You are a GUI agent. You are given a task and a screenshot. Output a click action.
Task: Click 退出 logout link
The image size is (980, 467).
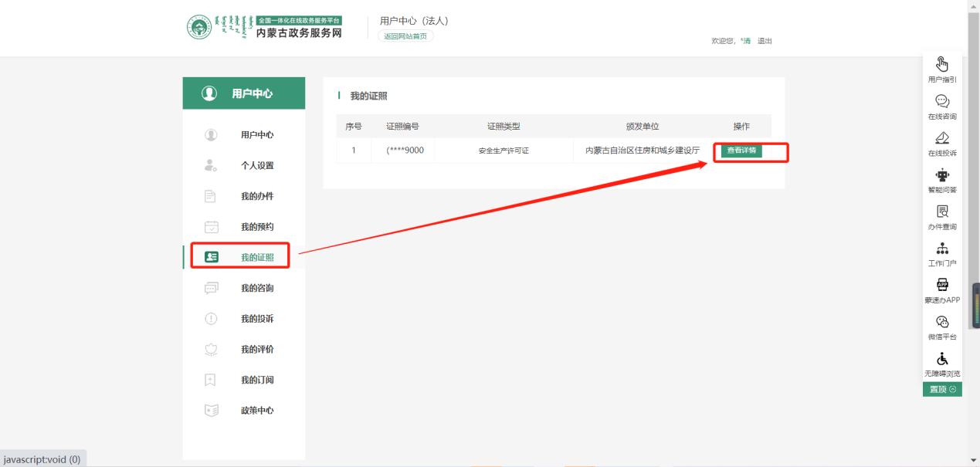pyautogui.click(x=765, y=41)
